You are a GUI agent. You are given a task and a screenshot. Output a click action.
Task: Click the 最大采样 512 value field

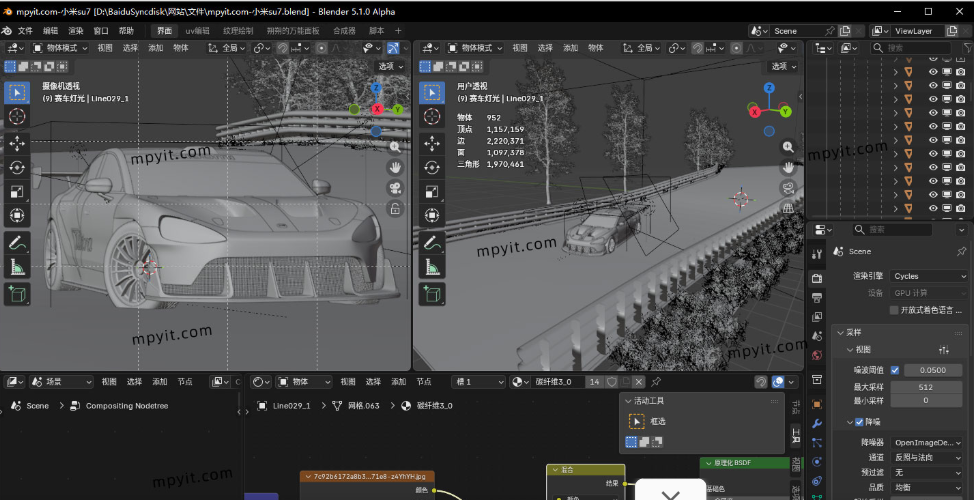click(926, 387)
